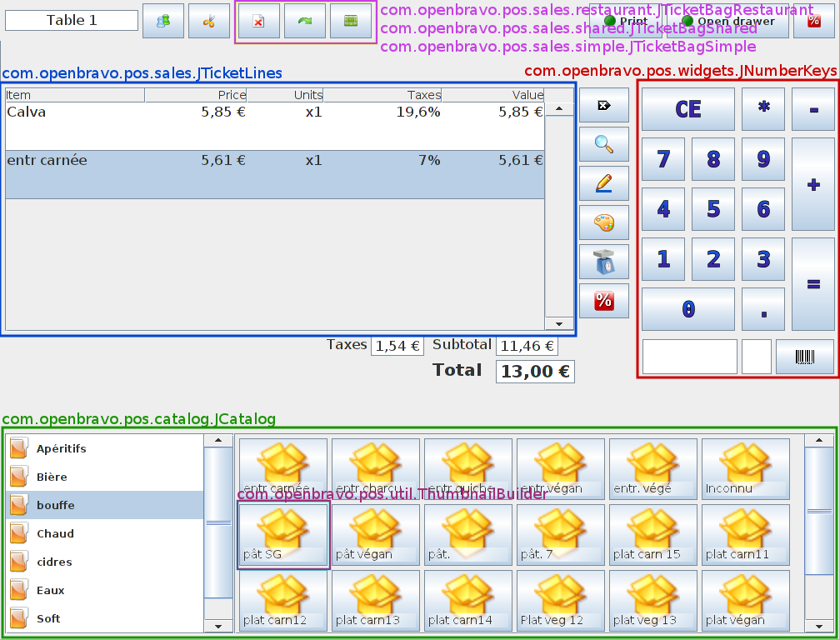Click number 0 on the keypad
The image size is (840, 640).
pyautogui.click(x=688, y=309)
